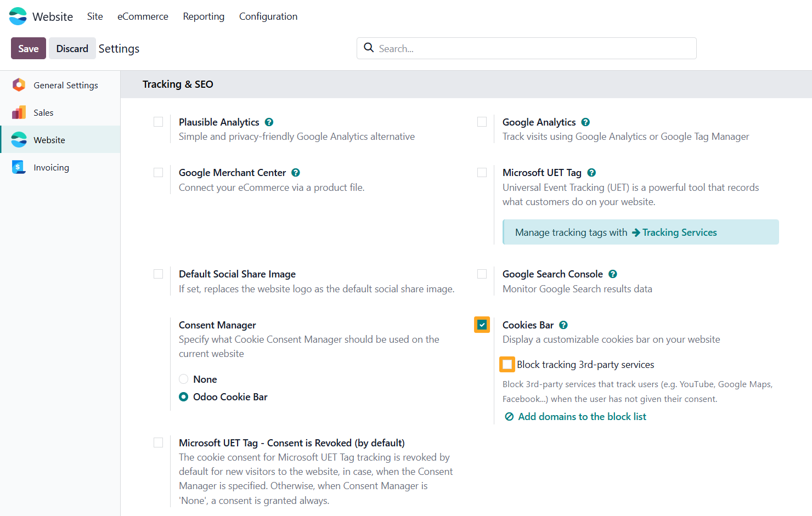Enable Block tracking 3rd-party services
Viewport: 812px width, 516px height.
click(507, 364)
